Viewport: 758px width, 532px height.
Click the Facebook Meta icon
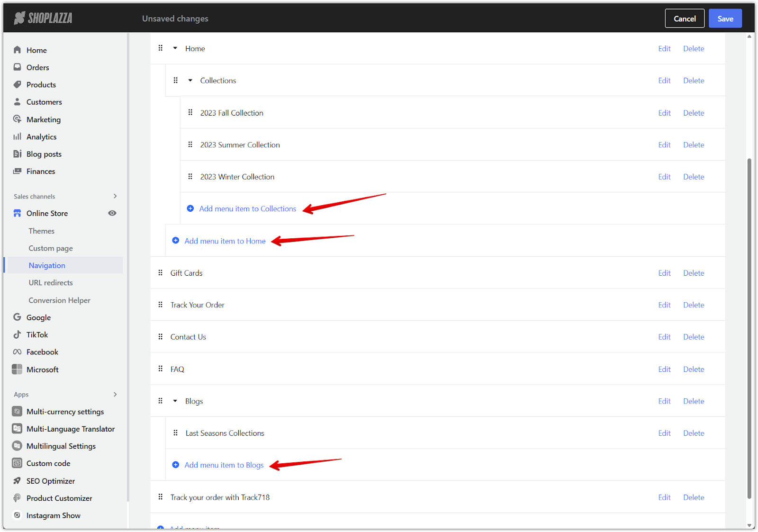(x=18, y=352)
